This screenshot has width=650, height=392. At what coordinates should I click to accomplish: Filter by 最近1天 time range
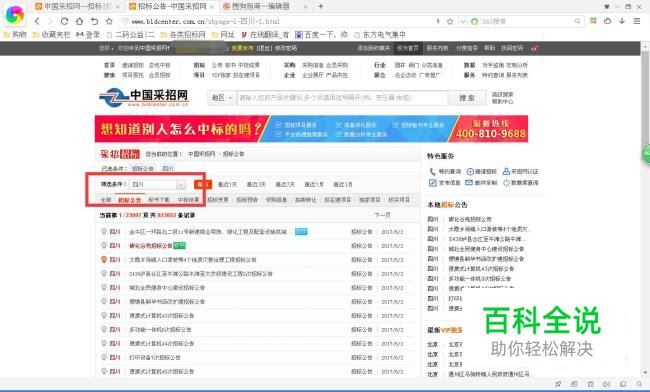pyautogui.click(x=228, y=184)
